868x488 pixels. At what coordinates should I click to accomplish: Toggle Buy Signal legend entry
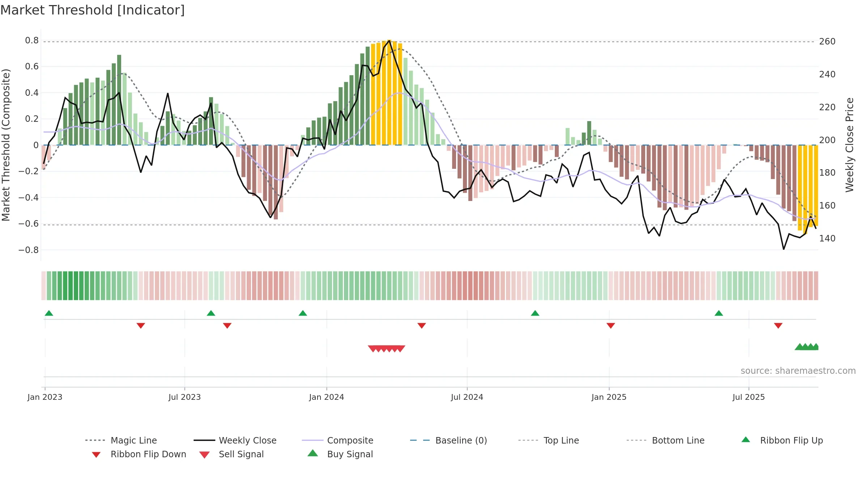click(340, 454)
